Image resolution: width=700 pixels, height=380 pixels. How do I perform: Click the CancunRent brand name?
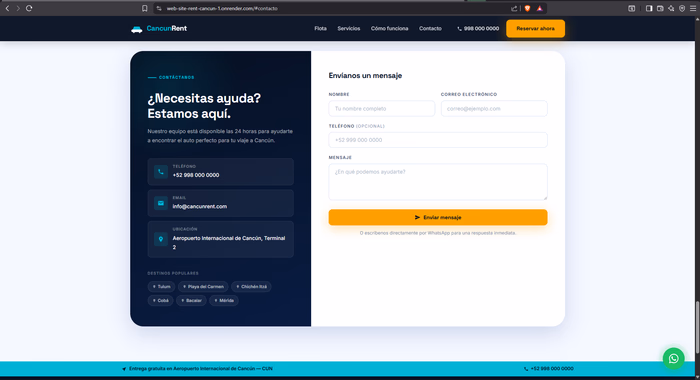click(x=167, y=29)
